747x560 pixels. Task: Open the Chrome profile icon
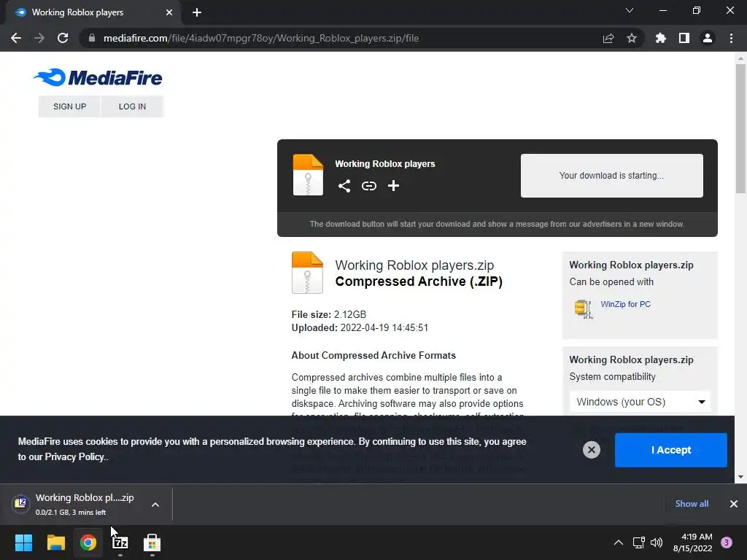708,38
